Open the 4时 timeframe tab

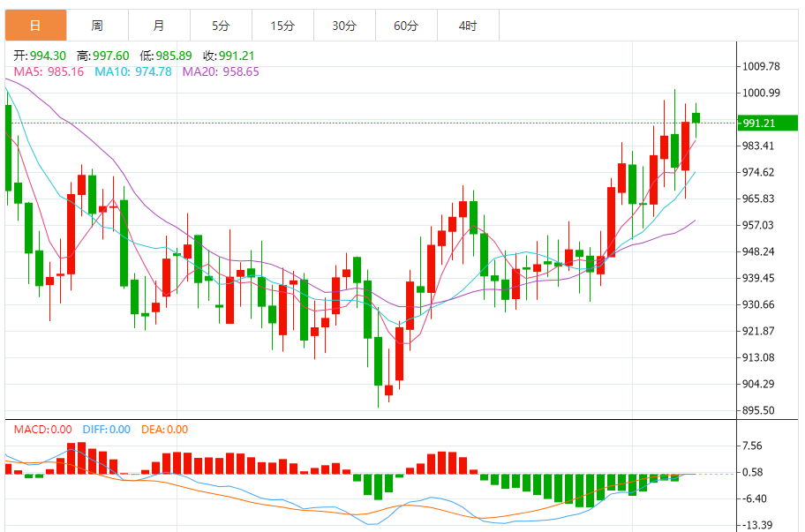pos(468,25)
